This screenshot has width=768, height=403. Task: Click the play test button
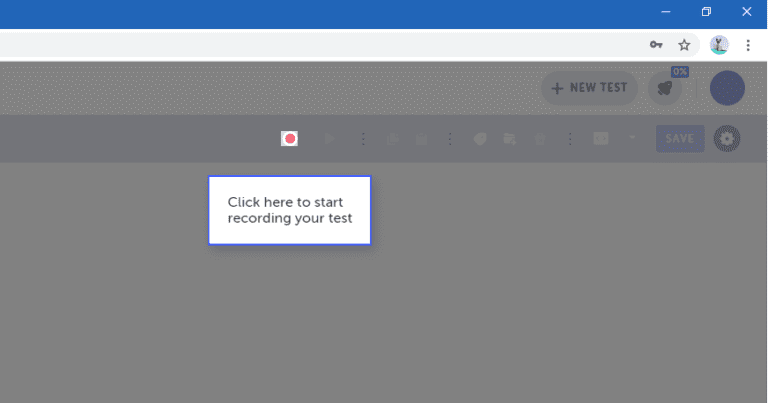pyautogui.click(x=330, y=139)
